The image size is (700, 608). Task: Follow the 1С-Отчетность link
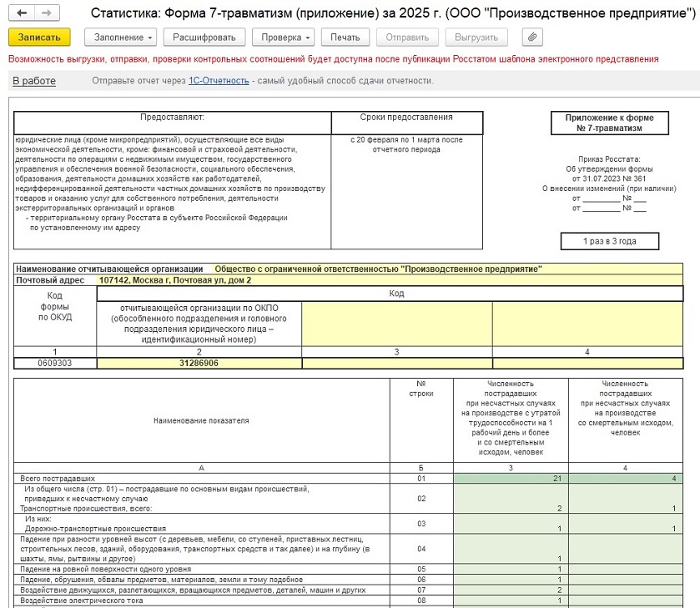point(219,81)
